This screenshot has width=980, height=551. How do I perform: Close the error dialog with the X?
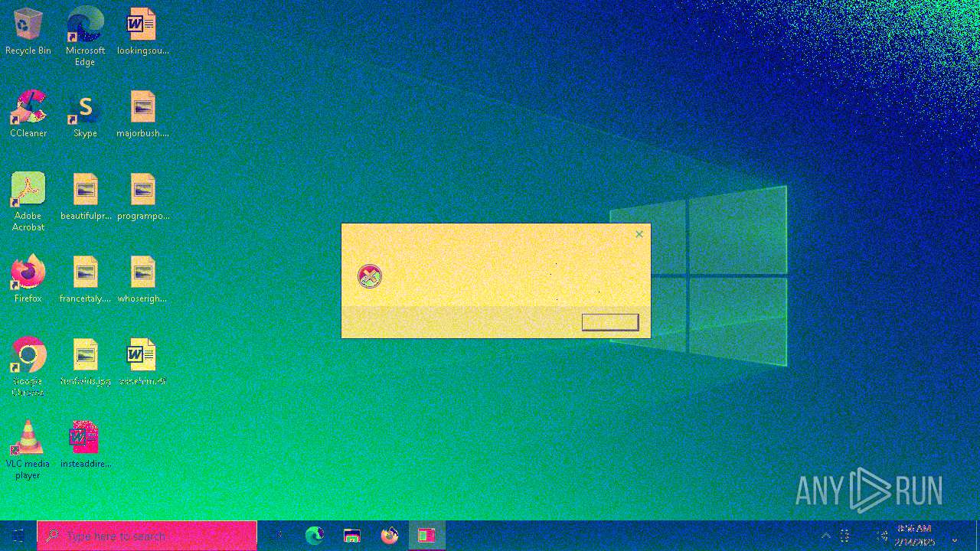[x=639, y=234]
